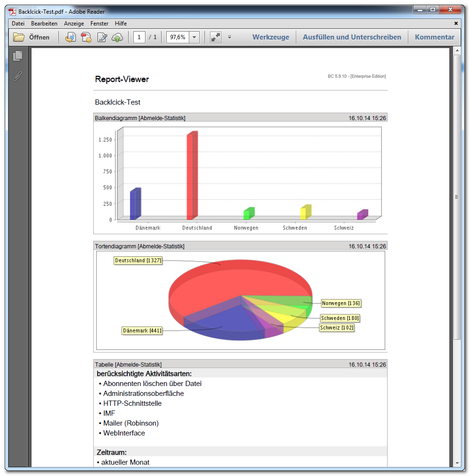Open the Datei menu
Image resolution: width=470 pixels, height=476 pixels.
[x=18, y=24]
